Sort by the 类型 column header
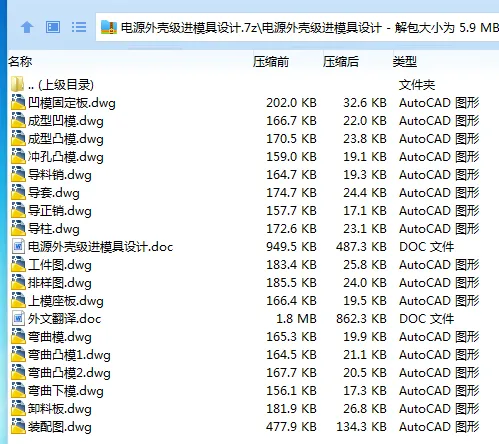This screenshot has width=499, height=444. [405, 62]
